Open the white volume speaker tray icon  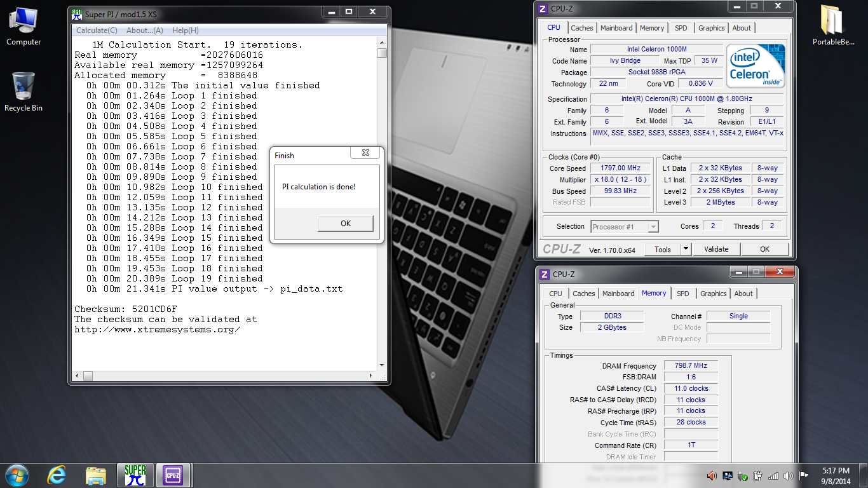[789, 475]
